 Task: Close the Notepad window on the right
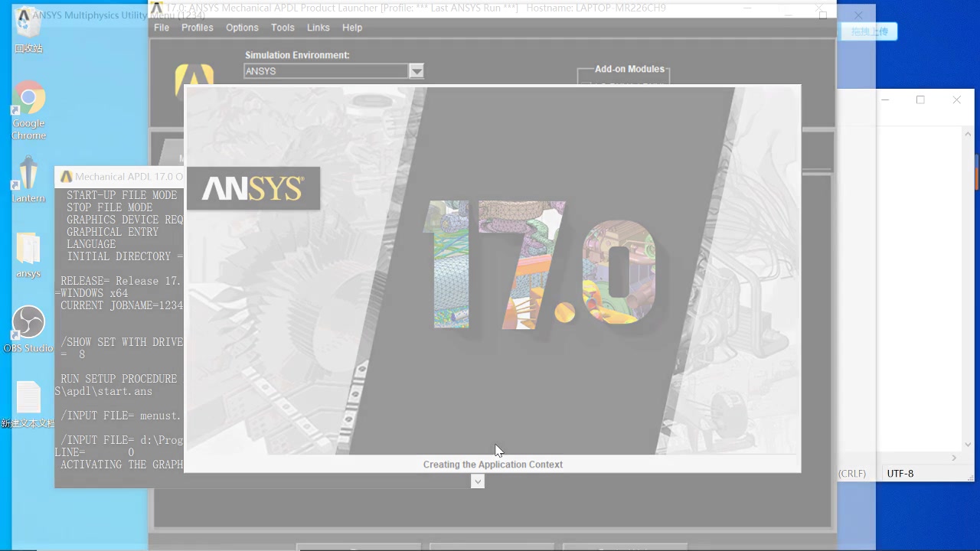(x=956, y=99)
